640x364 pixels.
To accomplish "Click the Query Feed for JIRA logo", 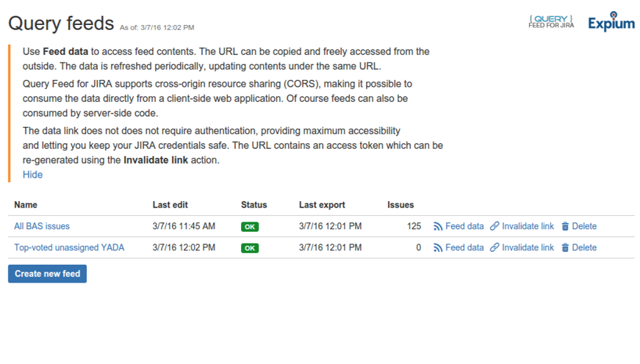I will pyautogui.click(x=551, y=22).
